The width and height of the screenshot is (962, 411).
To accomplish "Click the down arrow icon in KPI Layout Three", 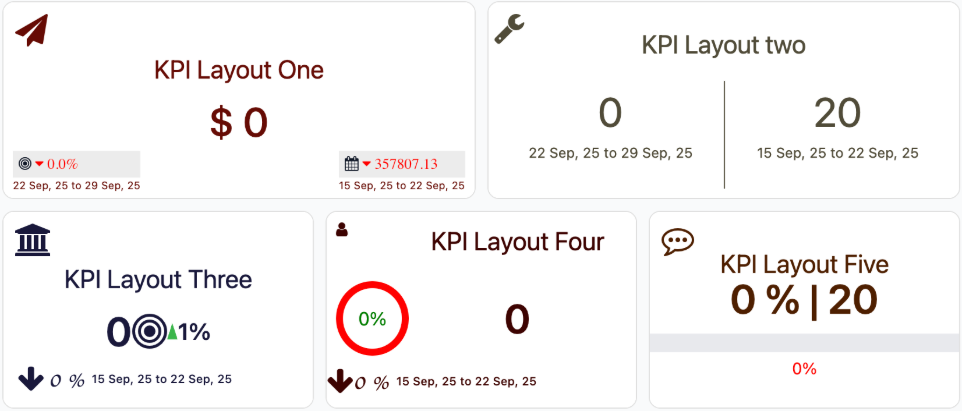I will point(30,379).
